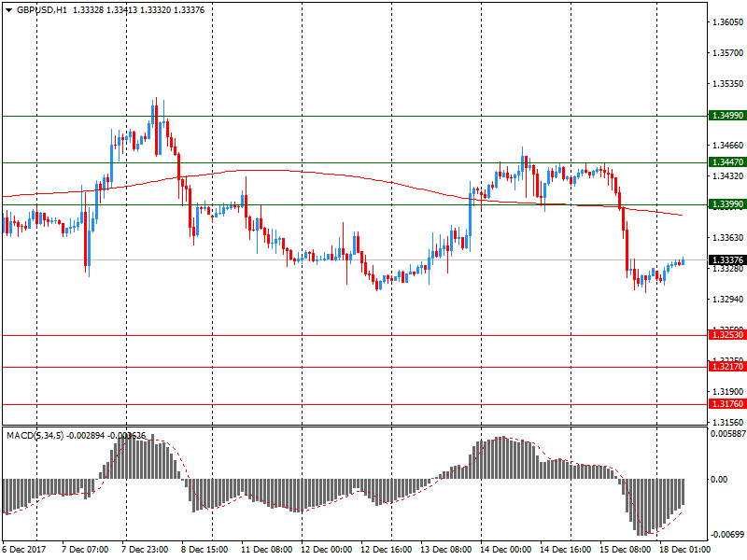Click the time axis label 11 Dec 08:00
The height and width of the screenshot is (560, 747).
click(x=267, y=550)
